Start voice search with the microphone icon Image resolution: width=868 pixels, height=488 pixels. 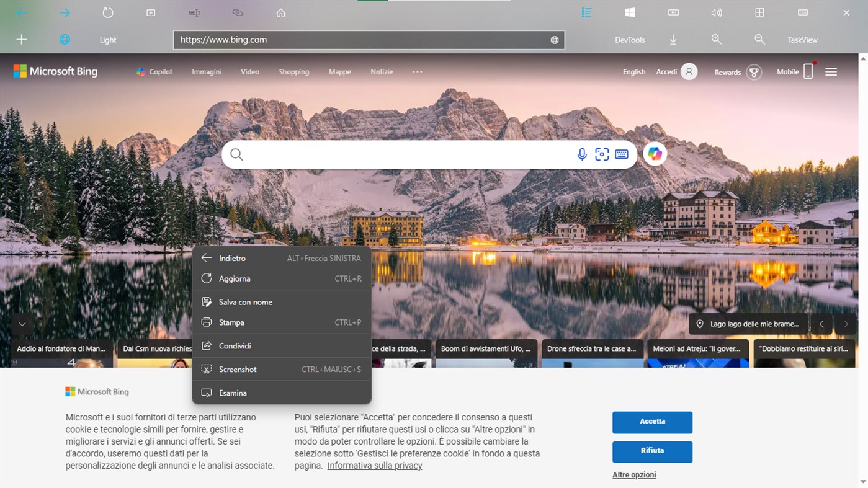(582, 154)
